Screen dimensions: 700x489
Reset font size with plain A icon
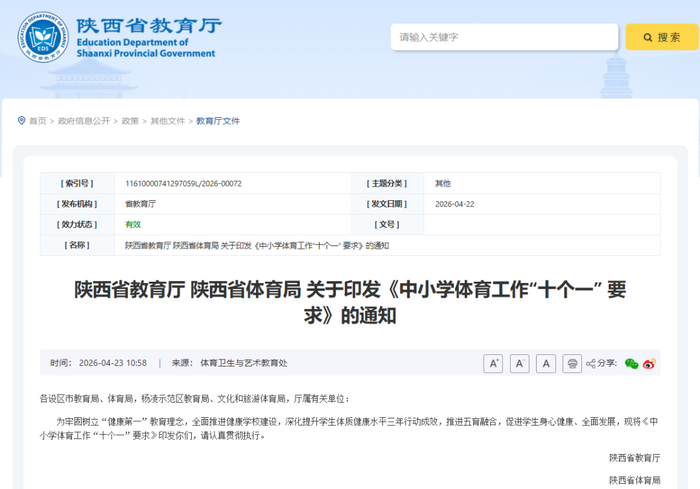pyautogui.click(x=546, y=364)
